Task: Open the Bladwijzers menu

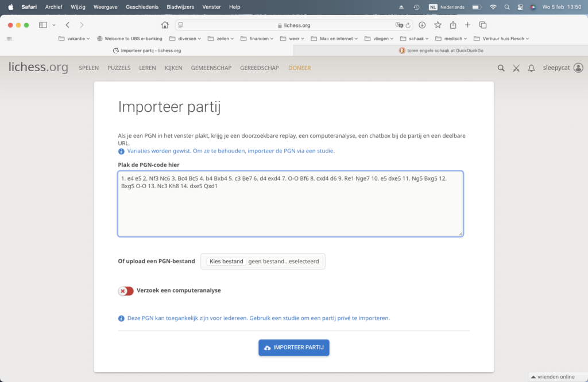Action: point(180,7)
